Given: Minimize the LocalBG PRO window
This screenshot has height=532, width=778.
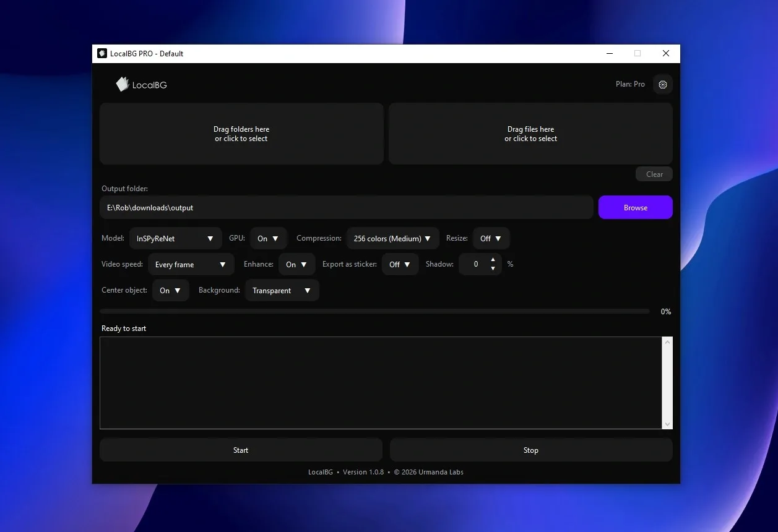Looking at the screenshot, I should click(x=610, y=53).
